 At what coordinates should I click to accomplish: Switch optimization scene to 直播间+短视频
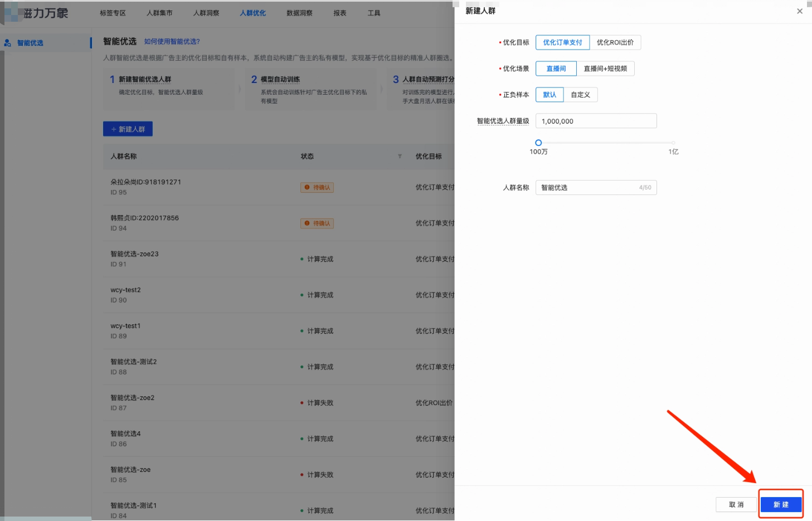pos(606,68)
